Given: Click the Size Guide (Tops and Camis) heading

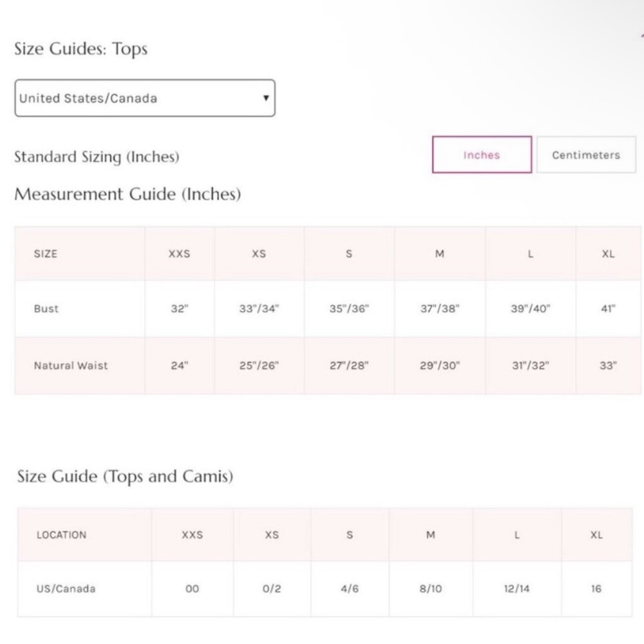Looking at the screenshot, I should click(126, 477).
